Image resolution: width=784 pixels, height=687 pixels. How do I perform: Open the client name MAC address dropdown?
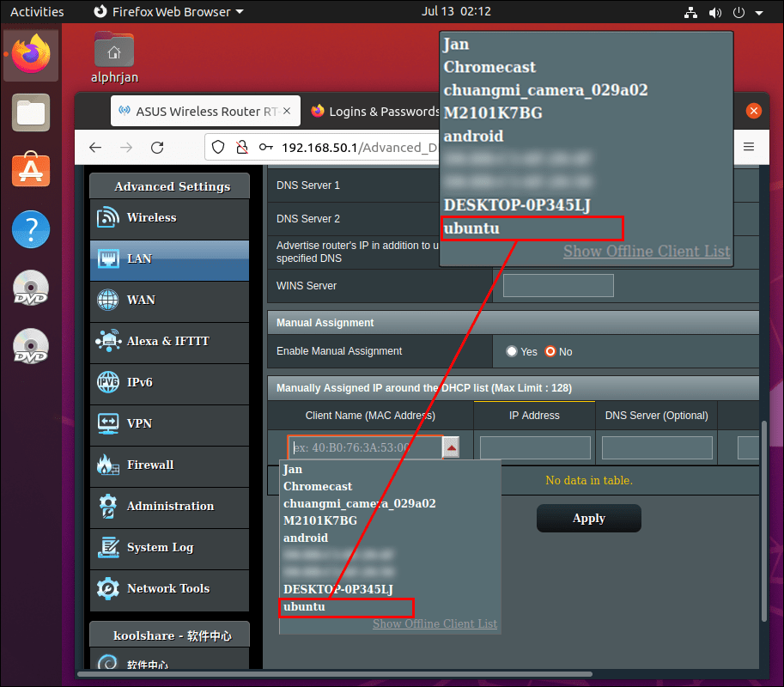pyautogui.click(x=451, y=447)
